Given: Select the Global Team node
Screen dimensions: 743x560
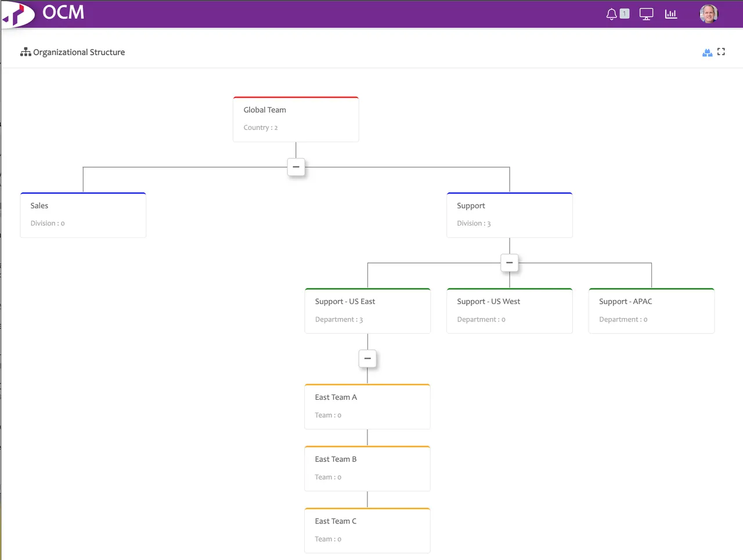Looking at the screenshot, I should [x=295, y=119].
